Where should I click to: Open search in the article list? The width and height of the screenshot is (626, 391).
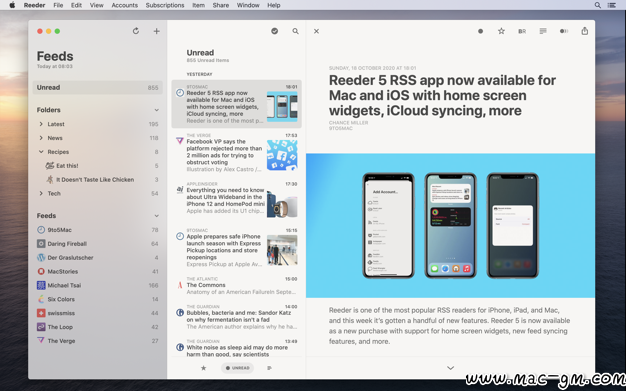click(x=295, y=31)
